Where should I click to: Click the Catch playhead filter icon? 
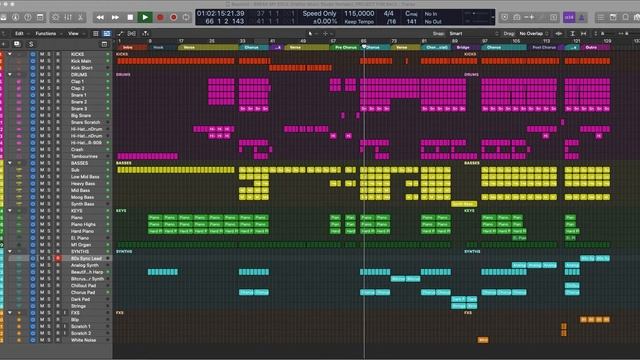point(145,33)
